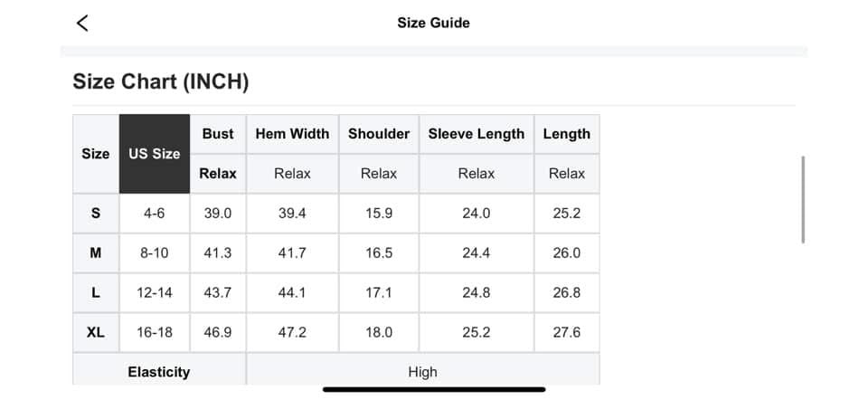The height and width of the screenshot is (400, 868).
Task: Click the Size Guide page title
Action: click(x=433, y=23)
